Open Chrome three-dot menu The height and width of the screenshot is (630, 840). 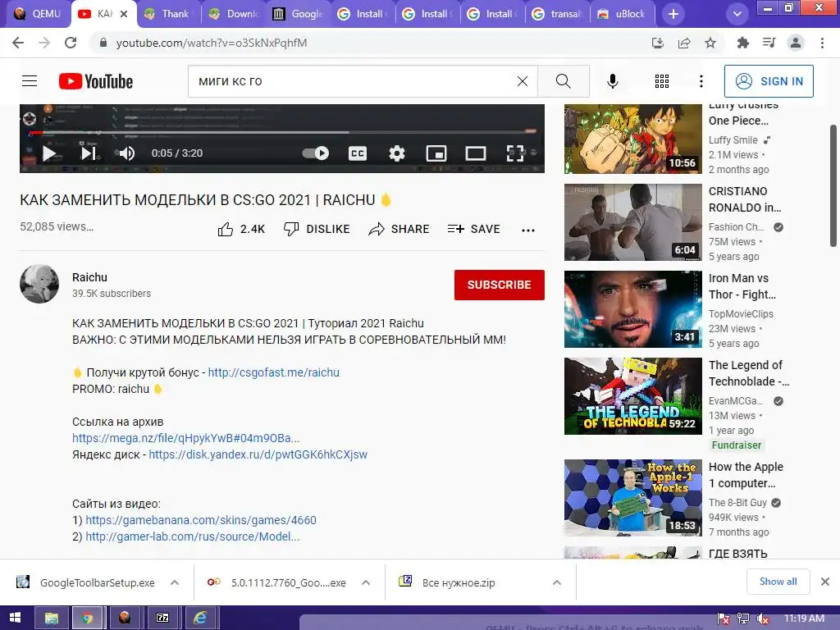coord(822,43)
